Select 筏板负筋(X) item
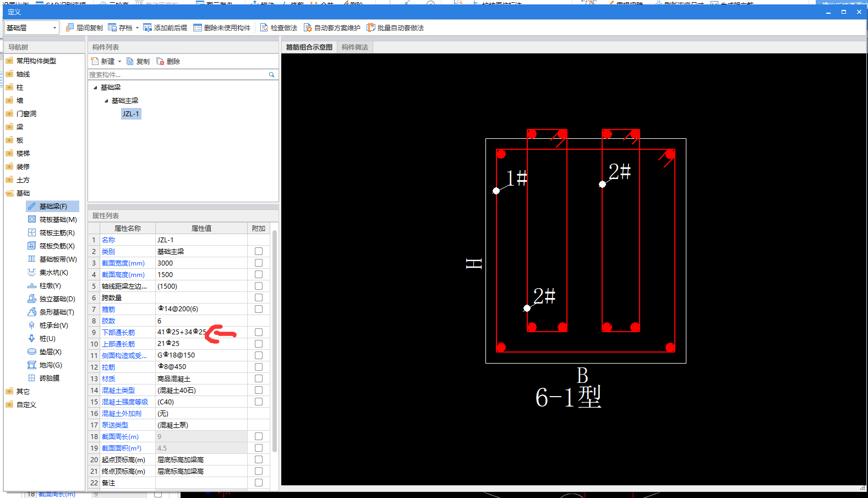The height and width of the screenshot is (498, 868). pyautogui.click(x=57, y=246)
